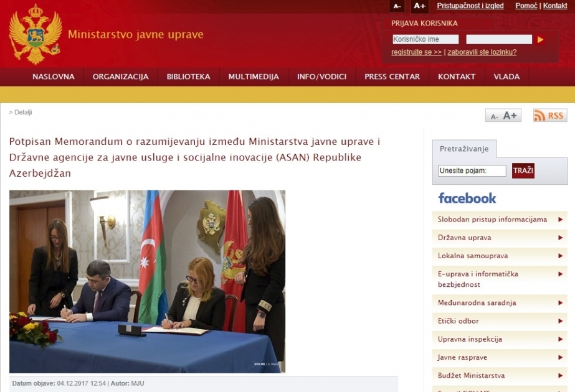The image size is (575, 392).
Task: Click the registrujte se link
Action: click(x=416, y=52)
